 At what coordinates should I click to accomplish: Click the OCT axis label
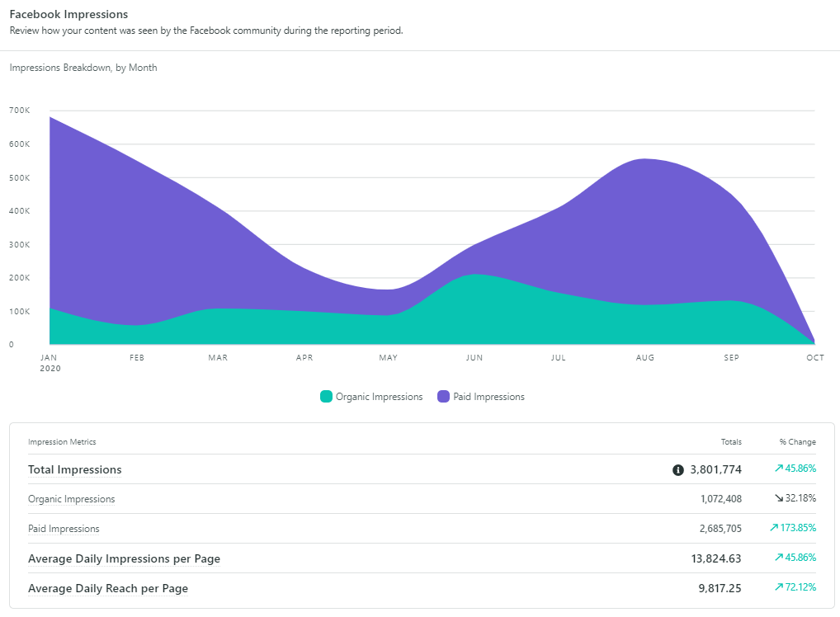pyautogui.click(x=815, y=358)
